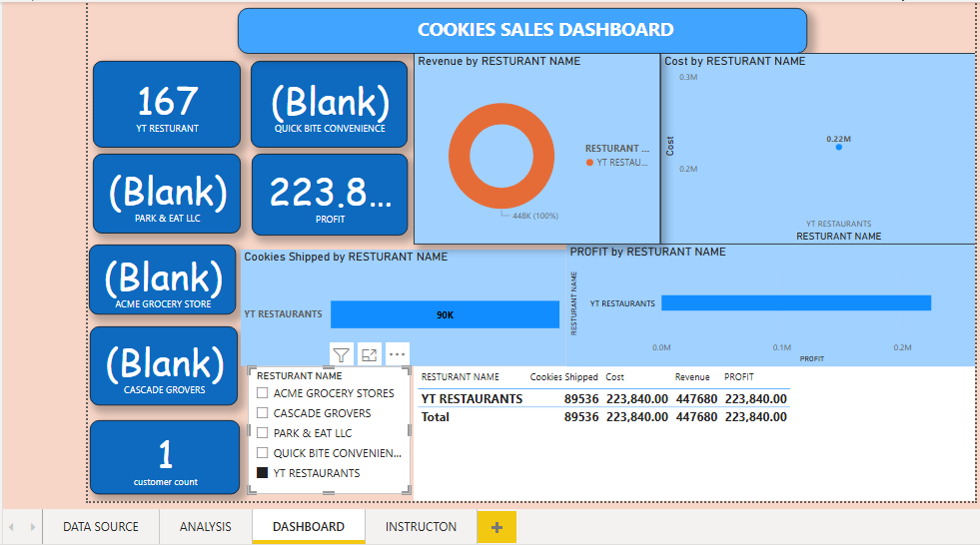Add a new page with plus button
Image resolution: width=980 pixels, height=545 pixels.
pyautogui.click(x=496, y=527)
